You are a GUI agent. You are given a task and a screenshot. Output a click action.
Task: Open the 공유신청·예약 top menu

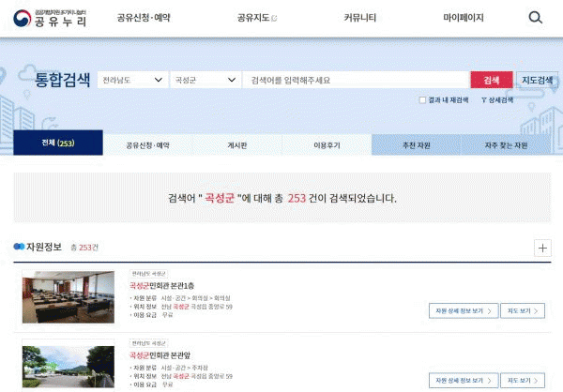[x=145, y=18]
